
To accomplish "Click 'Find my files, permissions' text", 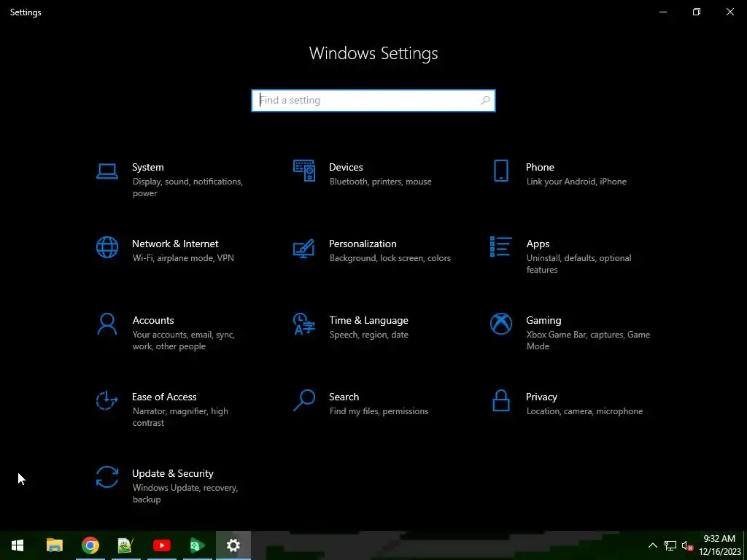I will pos(379,411).
